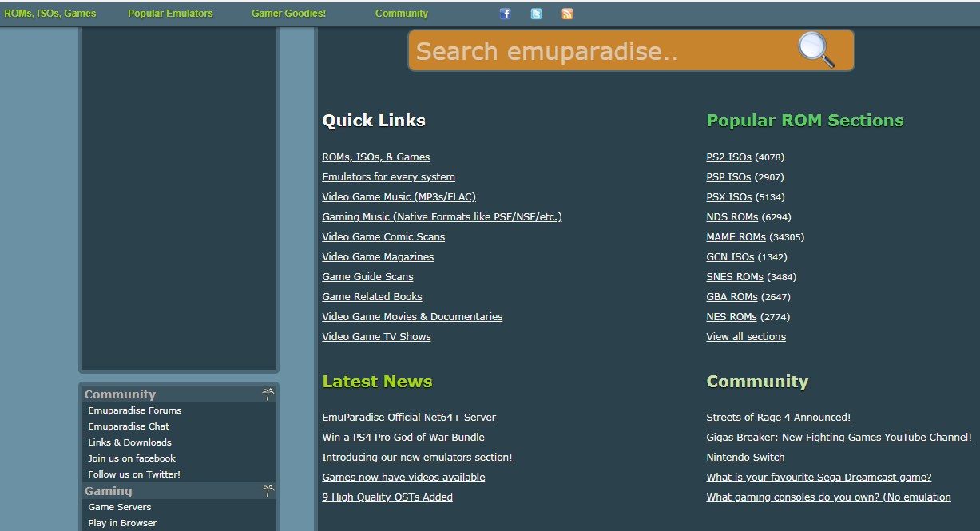Open '9 High Quality OSTs Added' news

(387, 497)
